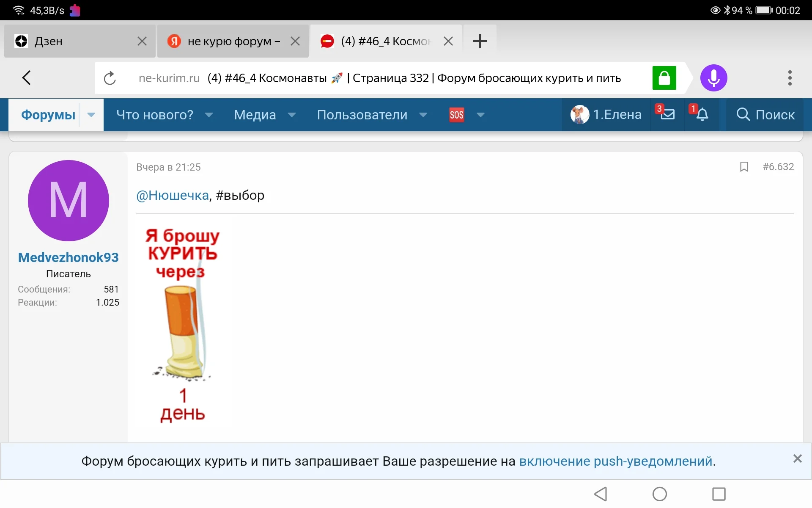Open inbox messages with badge 3
The height and width of the screenshot is (508, 812).
click(x=667, y=115)
